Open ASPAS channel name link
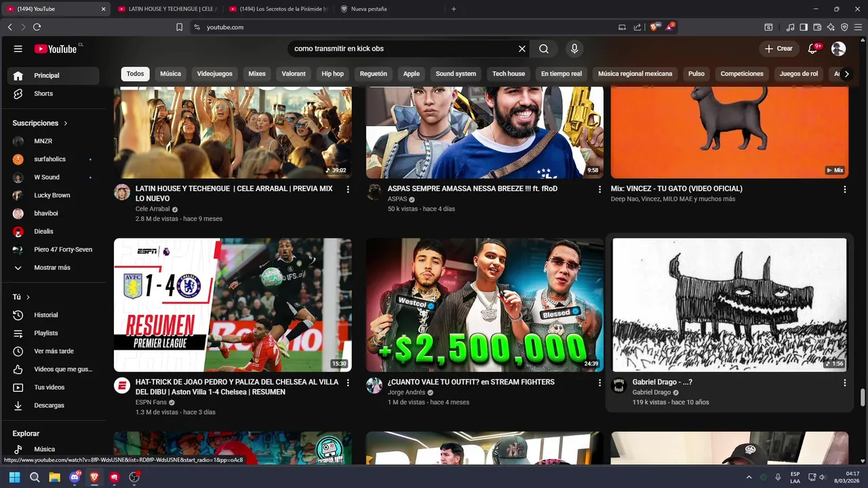This screenshot has width=868, height=488. (x=397, y=199)
